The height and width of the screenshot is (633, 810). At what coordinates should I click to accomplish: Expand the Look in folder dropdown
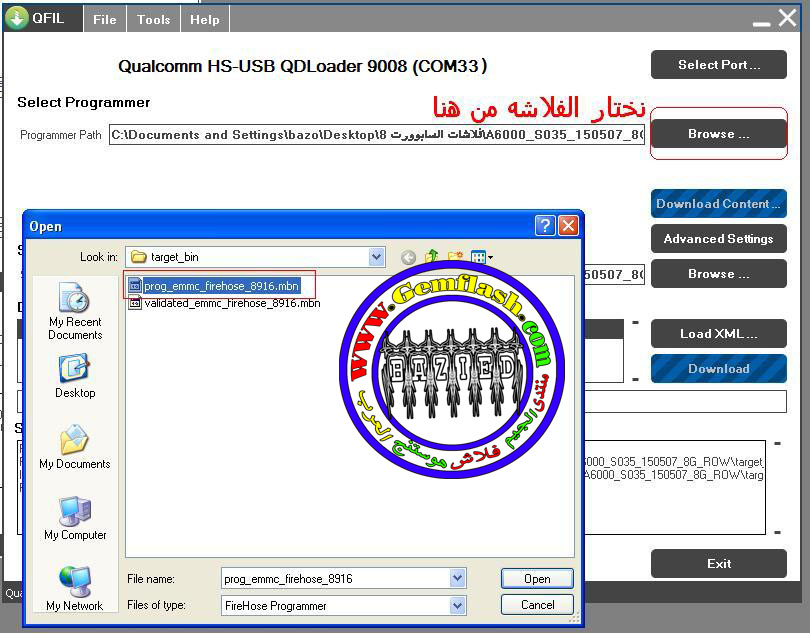[377, 257]
